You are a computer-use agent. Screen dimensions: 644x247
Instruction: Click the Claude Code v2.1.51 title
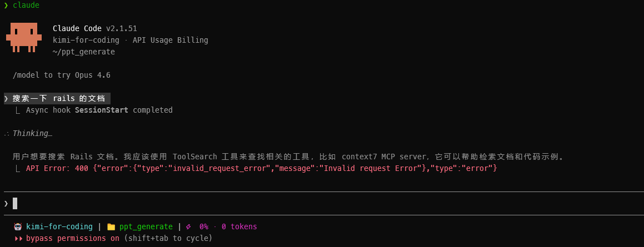(x=95, y=29)
